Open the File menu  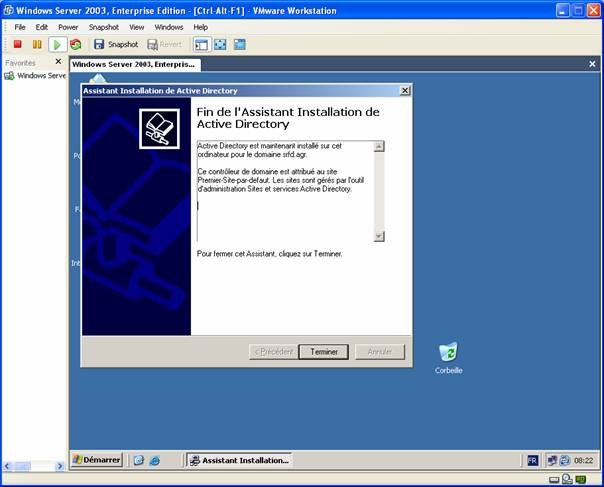point(20,27)
